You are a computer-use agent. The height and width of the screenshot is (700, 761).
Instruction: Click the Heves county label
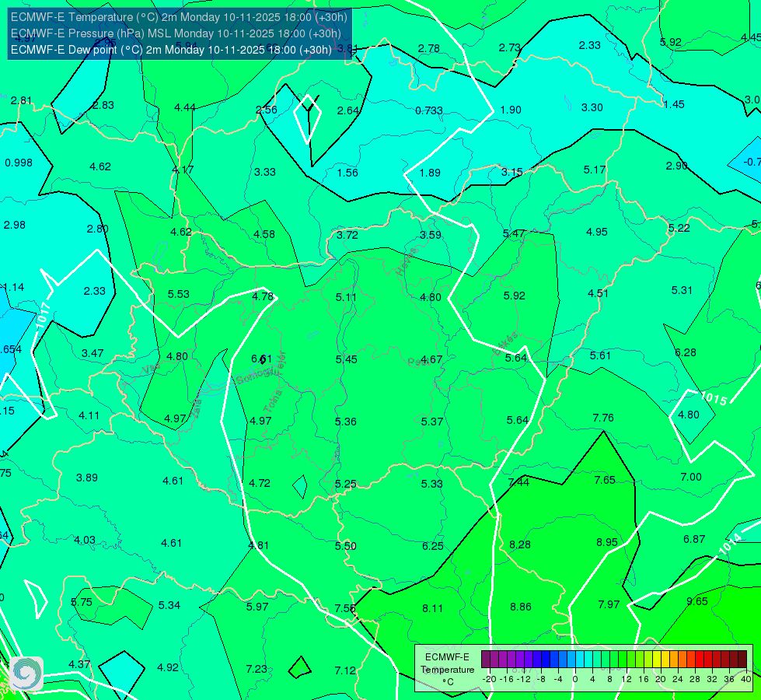pyautogui.click(x=407, y=262)
